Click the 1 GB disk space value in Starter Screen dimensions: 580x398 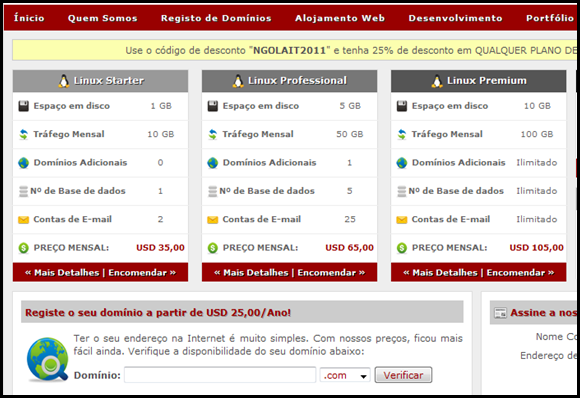tap(161, 106)
